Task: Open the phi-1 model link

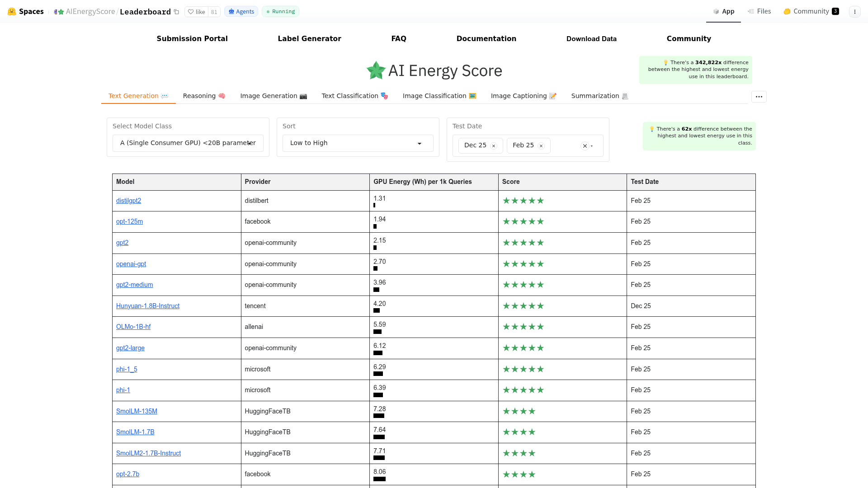Action: point(123,390)
